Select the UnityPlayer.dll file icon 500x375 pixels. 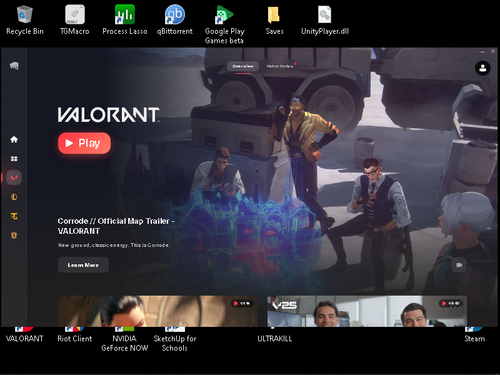coord(325,20)
